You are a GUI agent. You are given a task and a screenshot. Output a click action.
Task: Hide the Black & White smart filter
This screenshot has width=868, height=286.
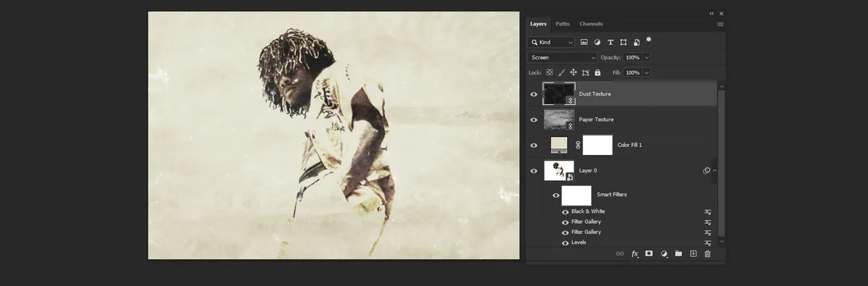[x=565, y=212]
